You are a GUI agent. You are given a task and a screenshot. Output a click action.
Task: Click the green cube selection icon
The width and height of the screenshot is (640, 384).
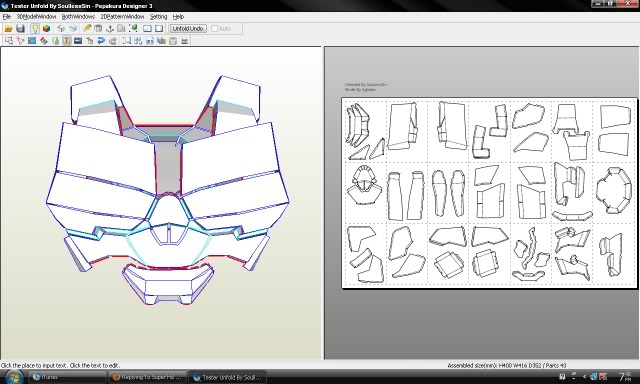click(133, 29)
